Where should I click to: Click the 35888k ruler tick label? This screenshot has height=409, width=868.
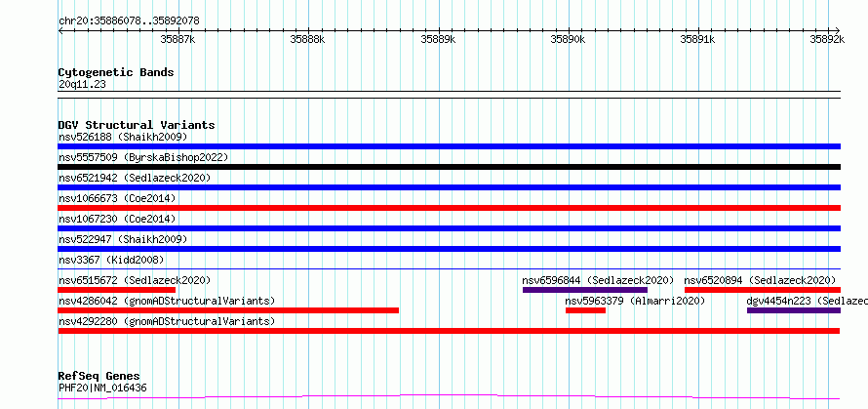(307, 39)
